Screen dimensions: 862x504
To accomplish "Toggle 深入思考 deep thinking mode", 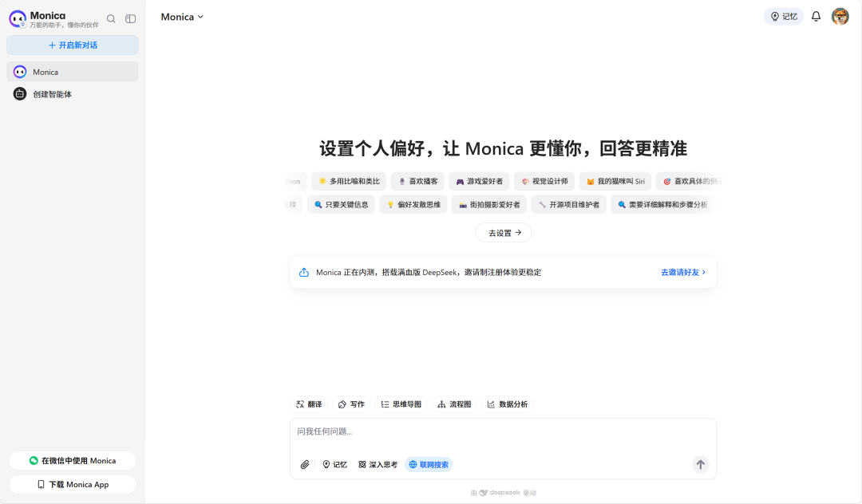I will tap(378, 464).
